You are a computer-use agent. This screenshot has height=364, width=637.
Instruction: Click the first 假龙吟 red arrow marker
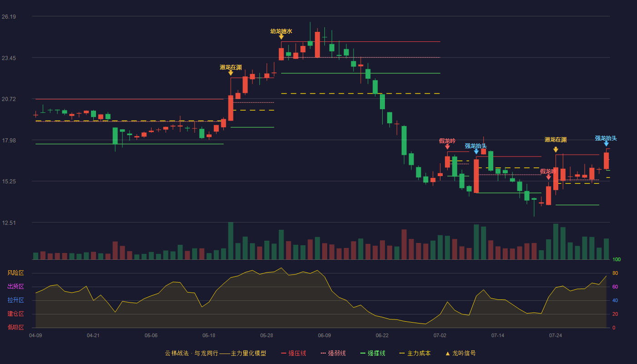[447, 147]
